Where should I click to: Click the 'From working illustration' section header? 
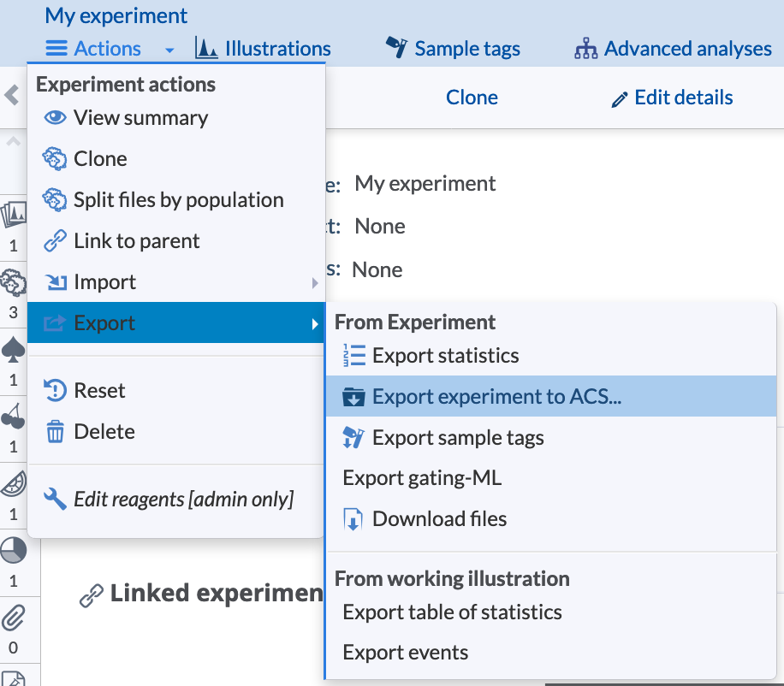click(452, 578)
